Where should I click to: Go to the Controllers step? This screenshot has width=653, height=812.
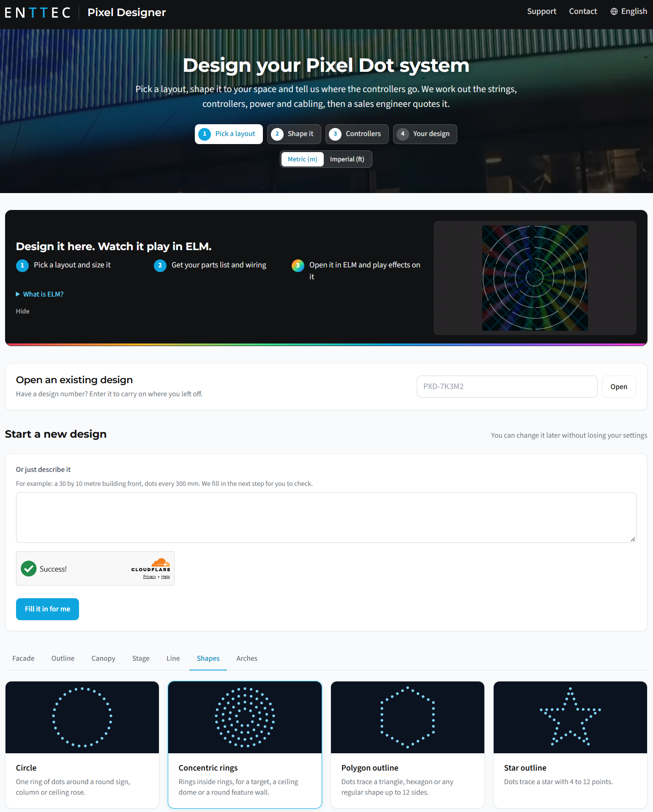pyautogui.click(x=357, y=134)
